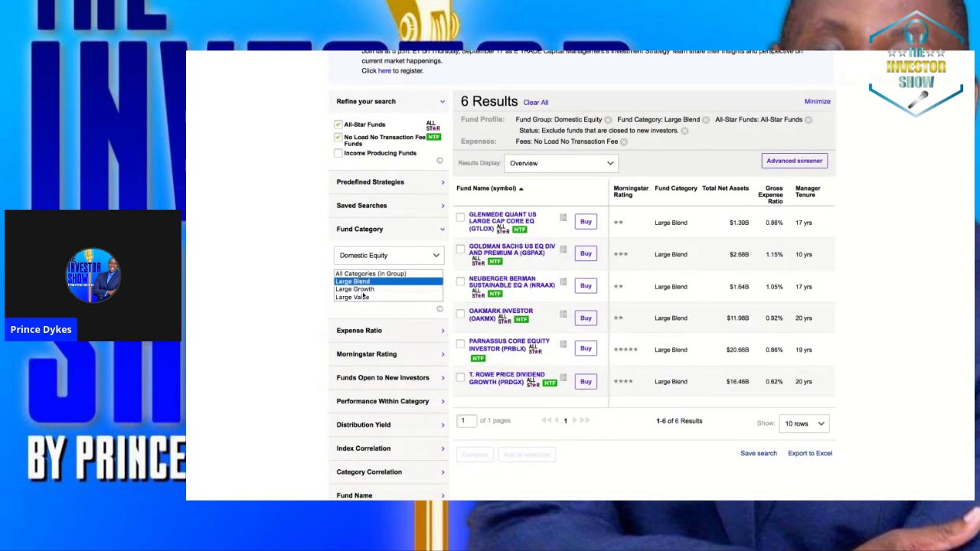
Task: Open the note icon for Glenmede Quant fund
Action: point(563,218)
